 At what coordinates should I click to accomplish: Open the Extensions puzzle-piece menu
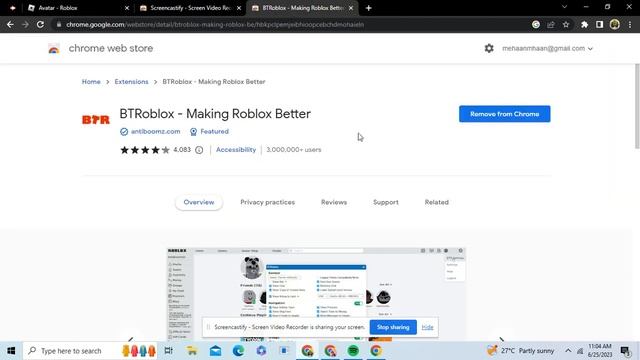click(x=584, y=24)
